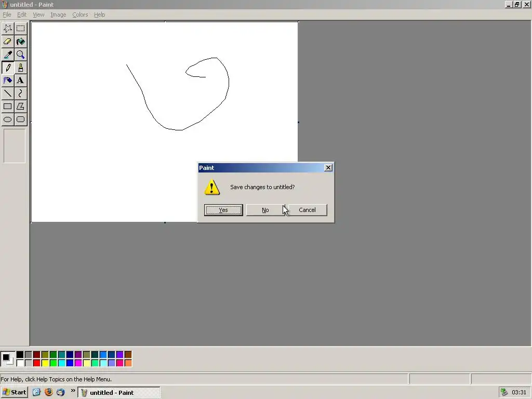The height and width of the screenshot is (399, 532).
Task: Pick the Ellipse tool
Action: pyautogui.click(x=8, y=119)
